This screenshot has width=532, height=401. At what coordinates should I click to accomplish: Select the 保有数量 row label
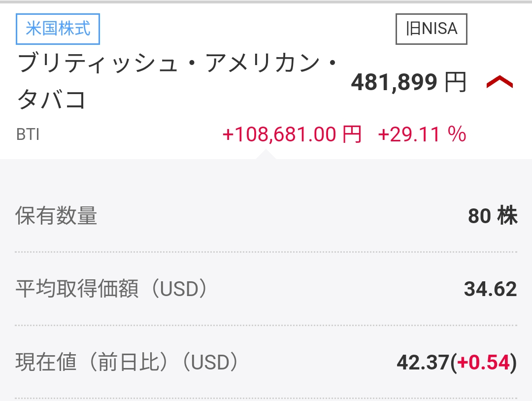pos(56,216)
